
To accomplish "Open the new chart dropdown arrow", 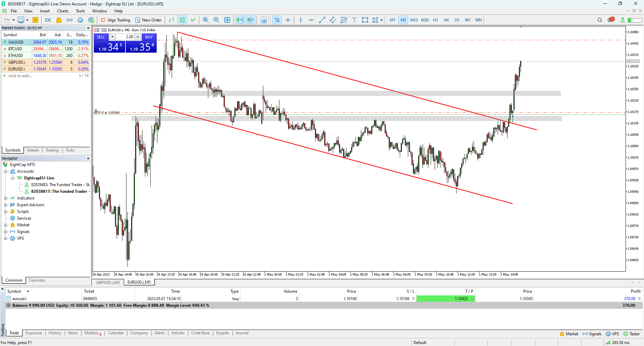I will (13, 20).
